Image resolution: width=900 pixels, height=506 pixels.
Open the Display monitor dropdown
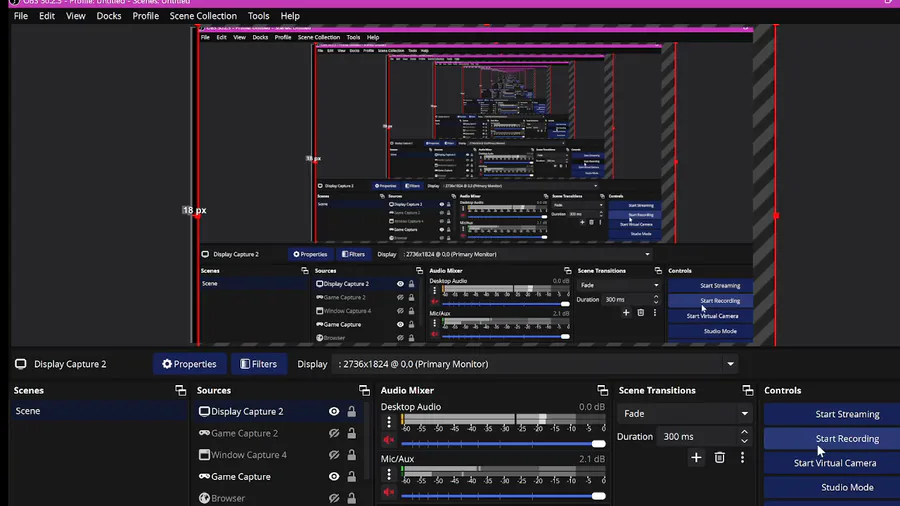[x=536, y=364]
